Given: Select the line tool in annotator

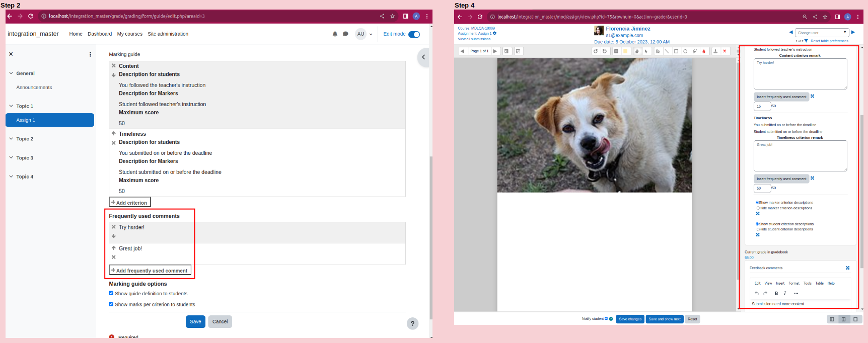Looking at the screenshot, I should (x=667, y=51).
